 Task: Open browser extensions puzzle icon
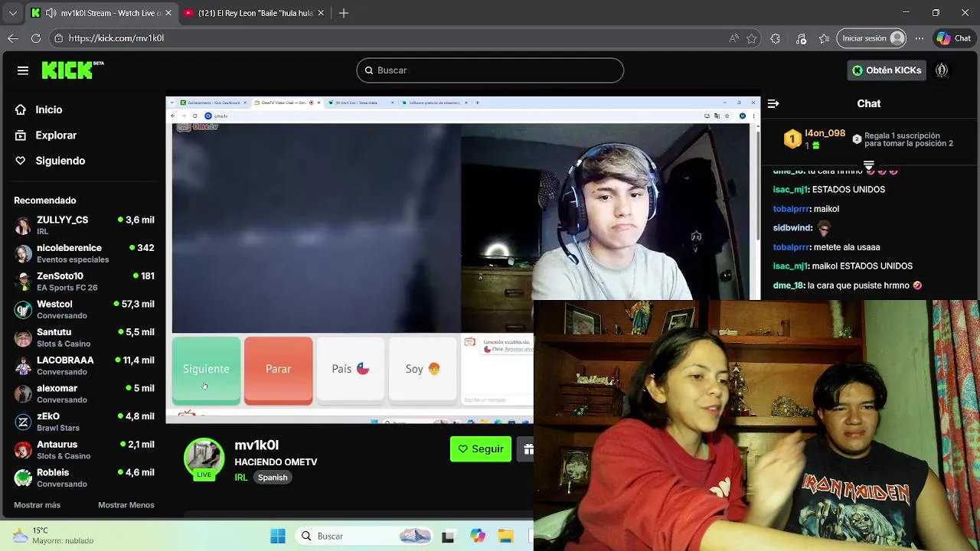pos(776,38)
